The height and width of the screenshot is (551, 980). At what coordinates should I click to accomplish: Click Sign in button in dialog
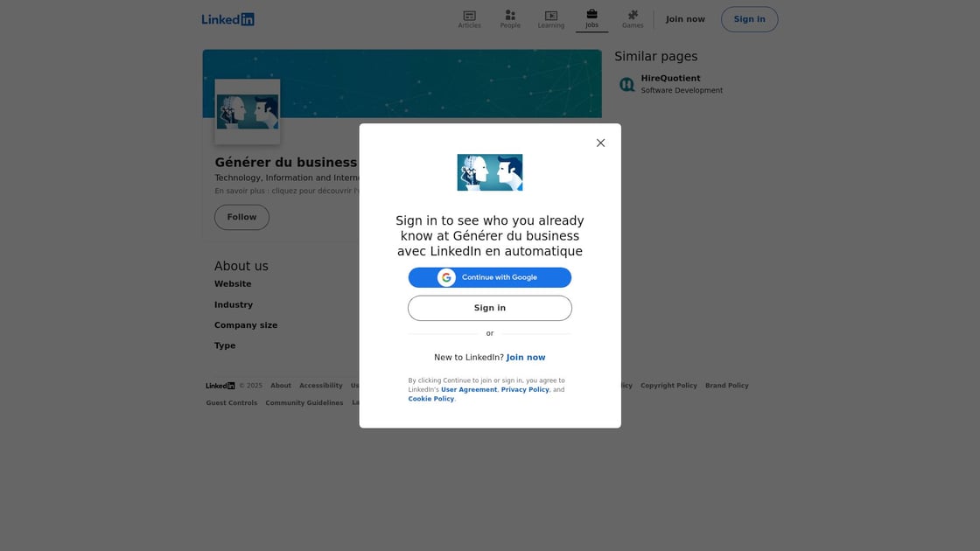click(x=490, y=308)
